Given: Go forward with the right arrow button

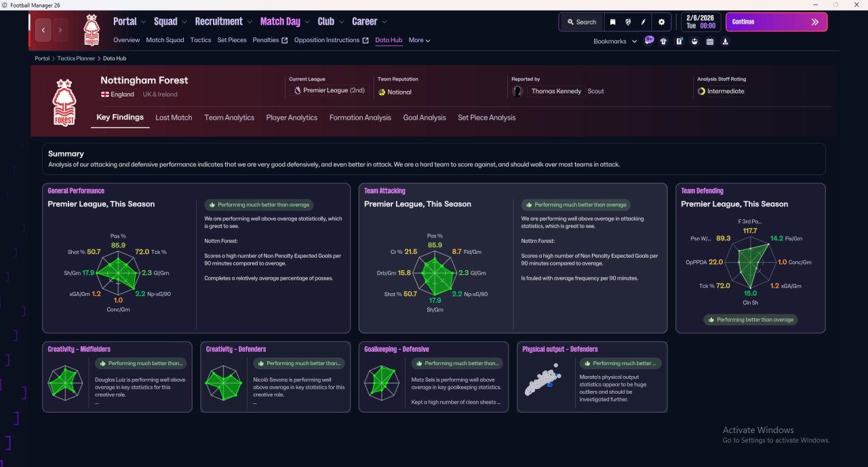Looking at the screenshot, I should [60, 30].
